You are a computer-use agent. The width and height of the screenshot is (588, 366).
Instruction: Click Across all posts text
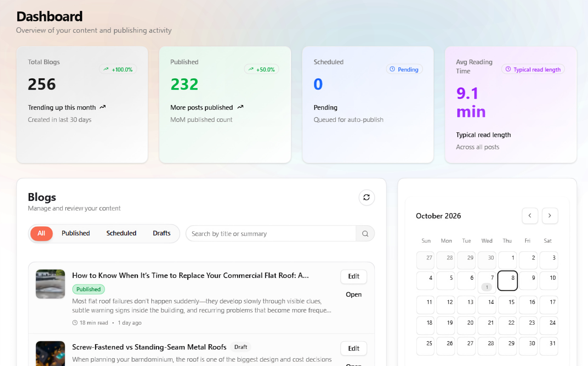(477, 147)
